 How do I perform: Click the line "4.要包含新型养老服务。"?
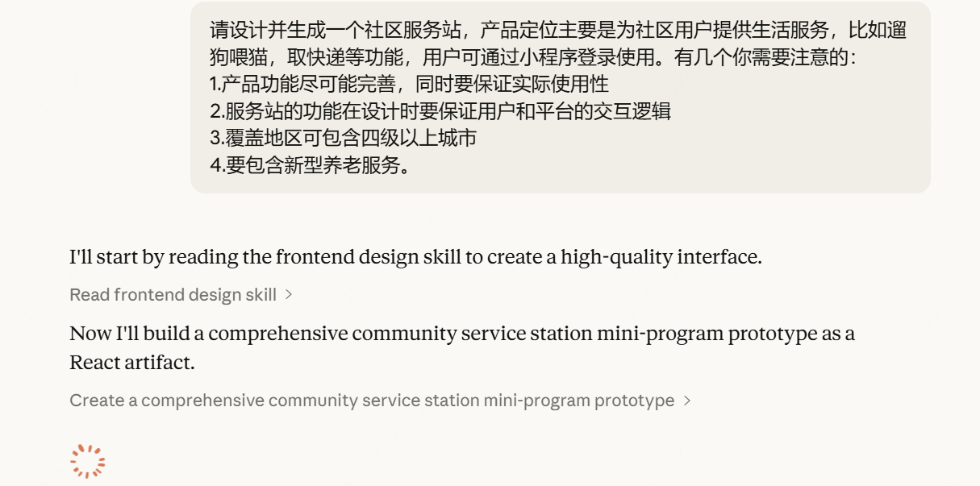(x=311, y=165)
